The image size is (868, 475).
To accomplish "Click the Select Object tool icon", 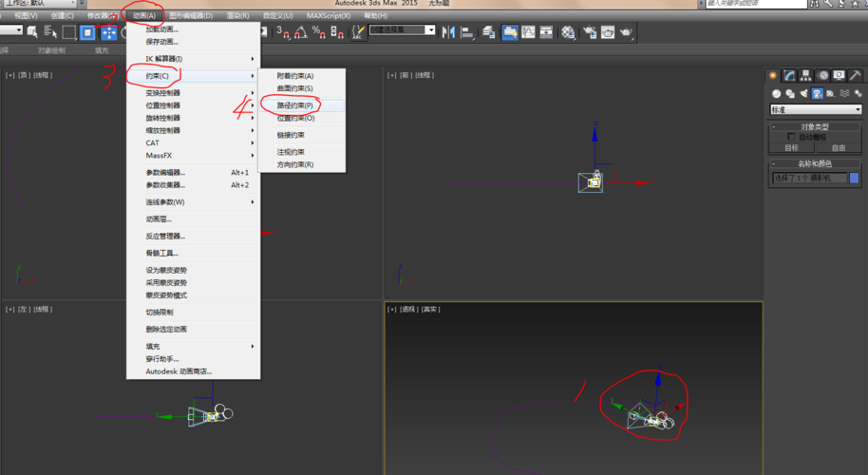I will pyautogui.click(x=32, y=32).
